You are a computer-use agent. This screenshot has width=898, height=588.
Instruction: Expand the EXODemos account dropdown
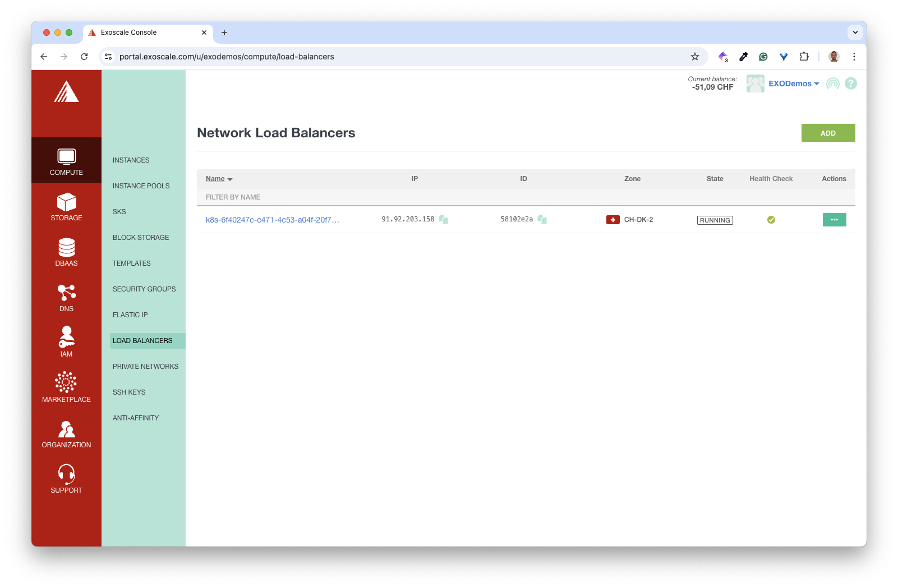794,83
